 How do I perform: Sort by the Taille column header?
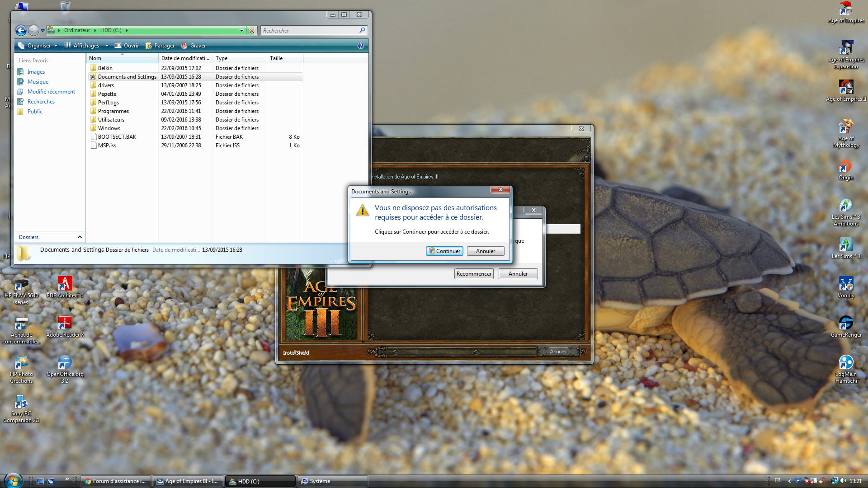(x=285, y=58)
